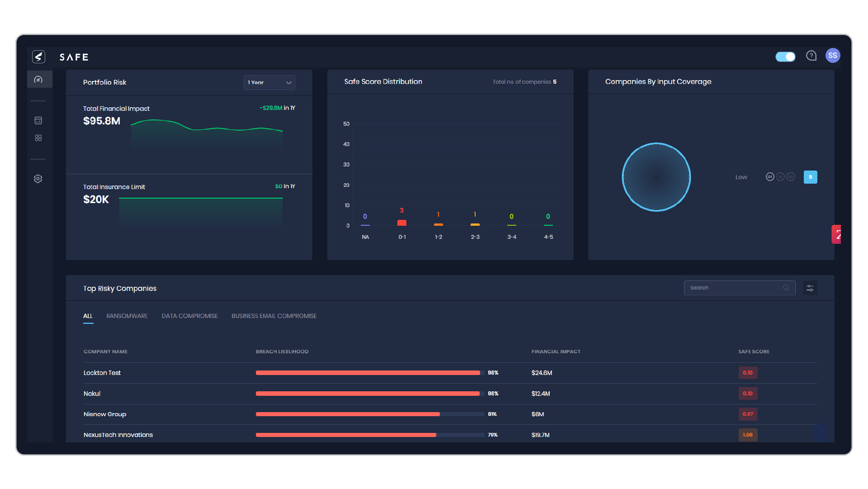868x489 pixels.
Task: Click Lockton Test breach likelihood bar
Action: [370, 373]
